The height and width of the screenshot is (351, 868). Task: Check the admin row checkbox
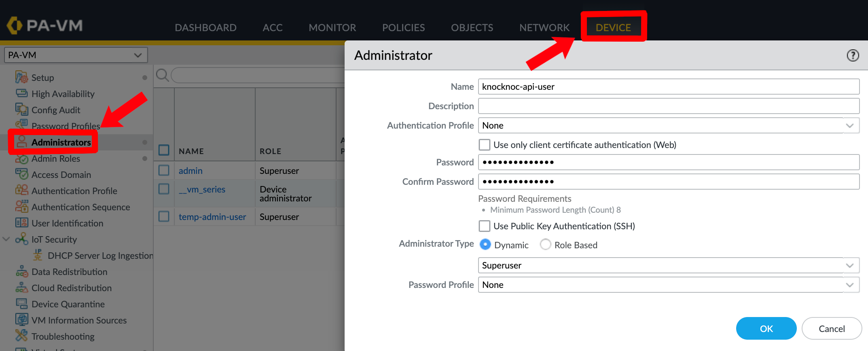pos(164,170)
